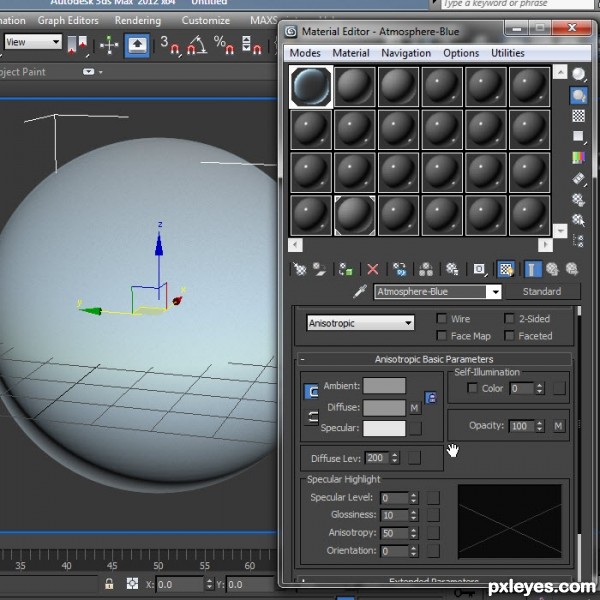Toggle Ambient and Diffuse map lock

point(431,398)
